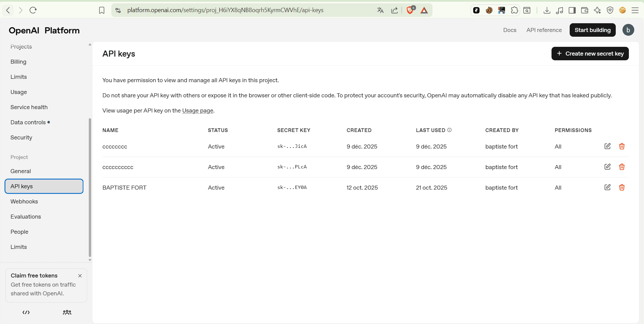Open Usage in the sidebar
644x324 pixels.
(19, 92)
